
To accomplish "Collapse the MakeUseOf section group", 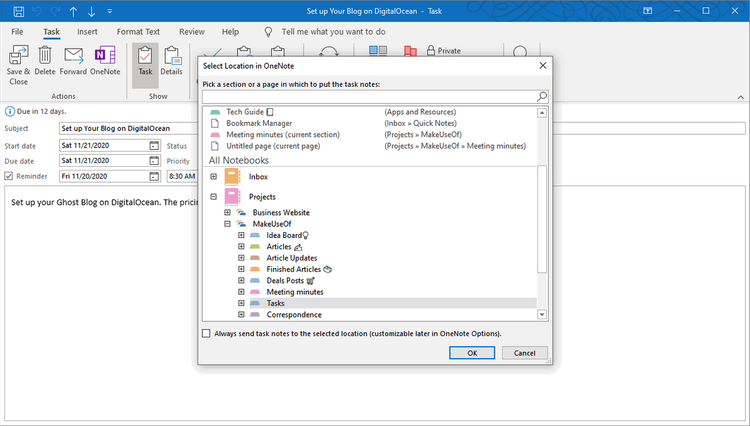I will click(228, 224).
